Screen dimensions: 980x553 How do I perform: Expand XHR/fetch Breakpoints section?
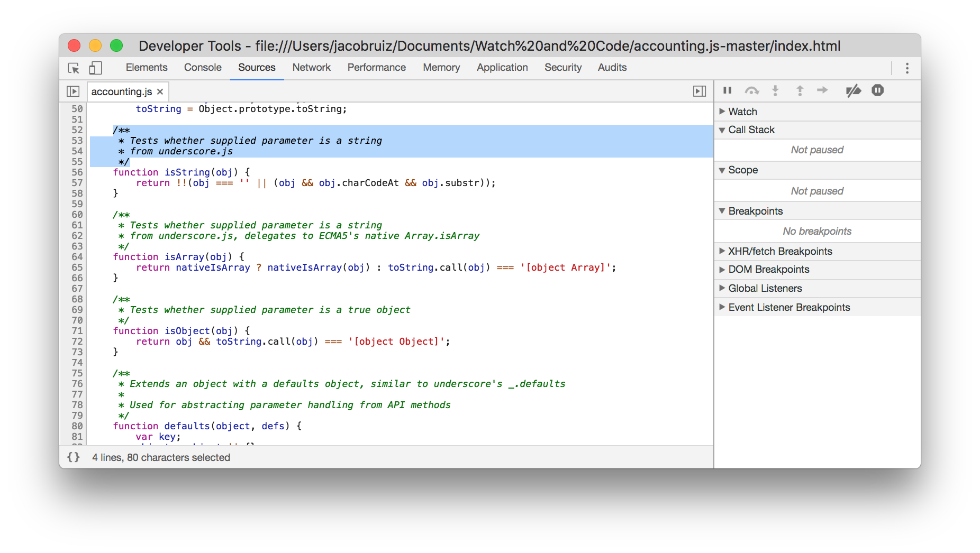click(817, 252)
